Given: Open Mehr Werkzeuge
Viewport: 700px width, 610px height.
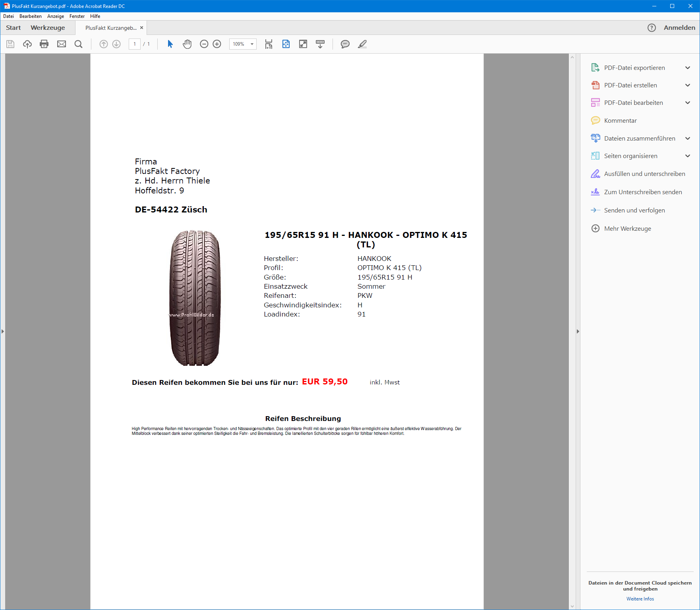Looking at the screenshot, I should [628, 229].
